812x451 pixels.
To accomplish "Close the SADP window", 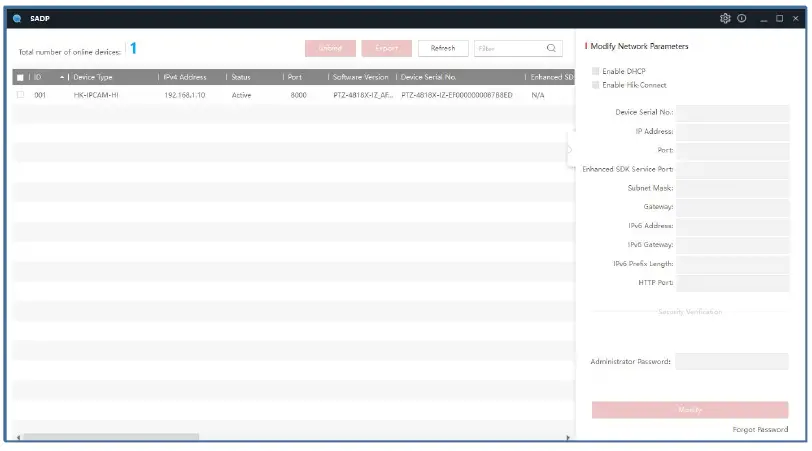I will (x=795, y=18).
